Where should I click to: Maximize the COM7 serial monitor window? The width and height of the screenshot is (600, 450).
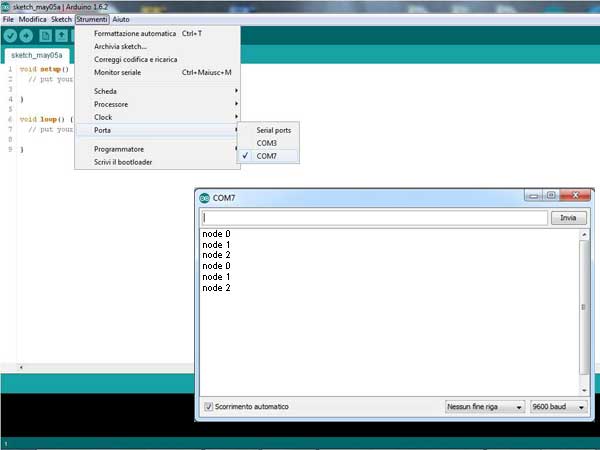[551, 196]
